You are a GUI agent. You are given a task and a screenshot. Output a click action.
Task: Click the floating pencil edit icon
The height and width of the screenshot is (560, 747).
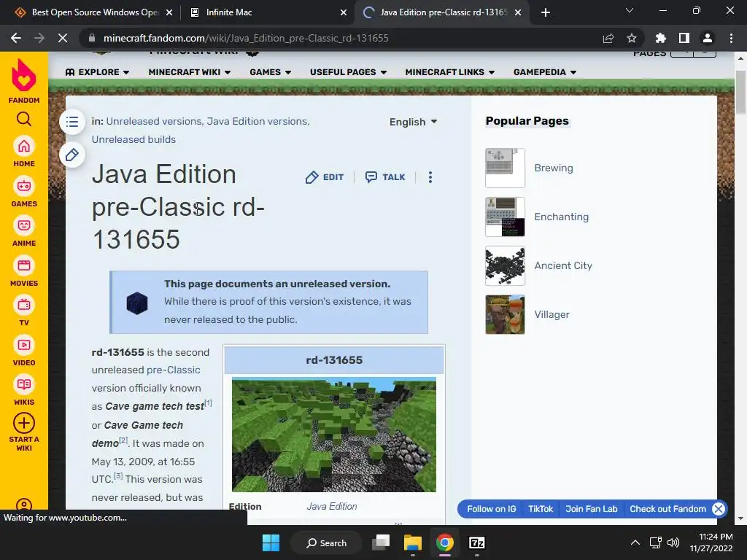click(72, 155)
